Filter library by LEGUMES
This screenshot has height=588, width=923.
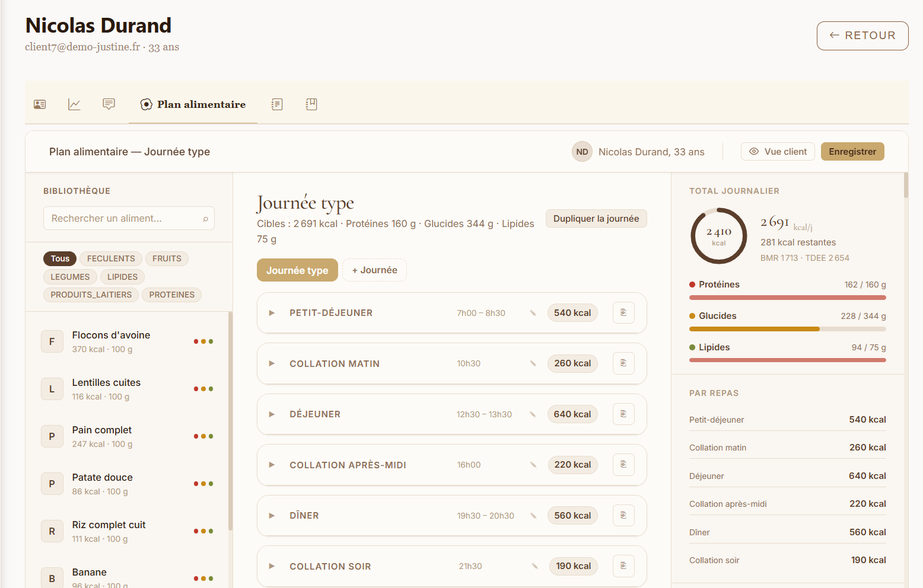(70, 277)
